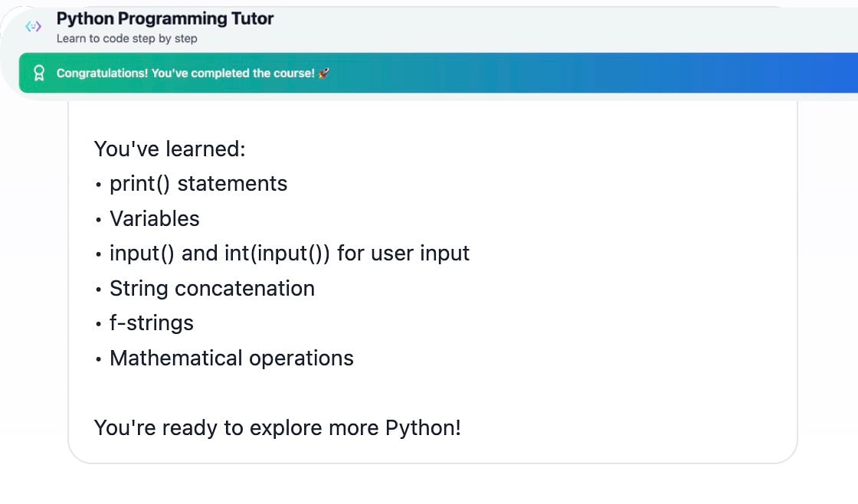
Task: Click the rocket emoji in the banner
Action: [x=324, y=74]
